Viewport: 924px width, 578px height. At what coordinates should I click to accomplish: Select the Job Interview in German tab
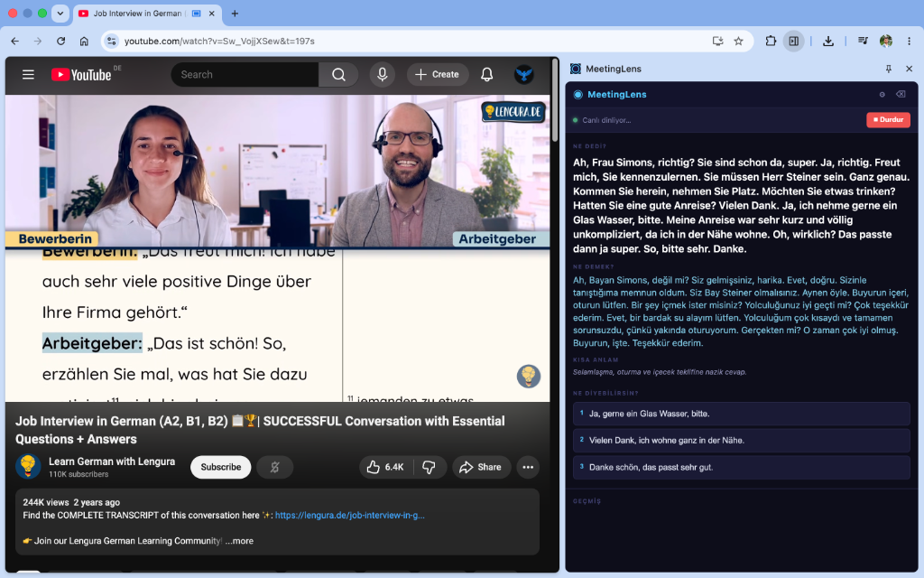[x=138, y=13]
